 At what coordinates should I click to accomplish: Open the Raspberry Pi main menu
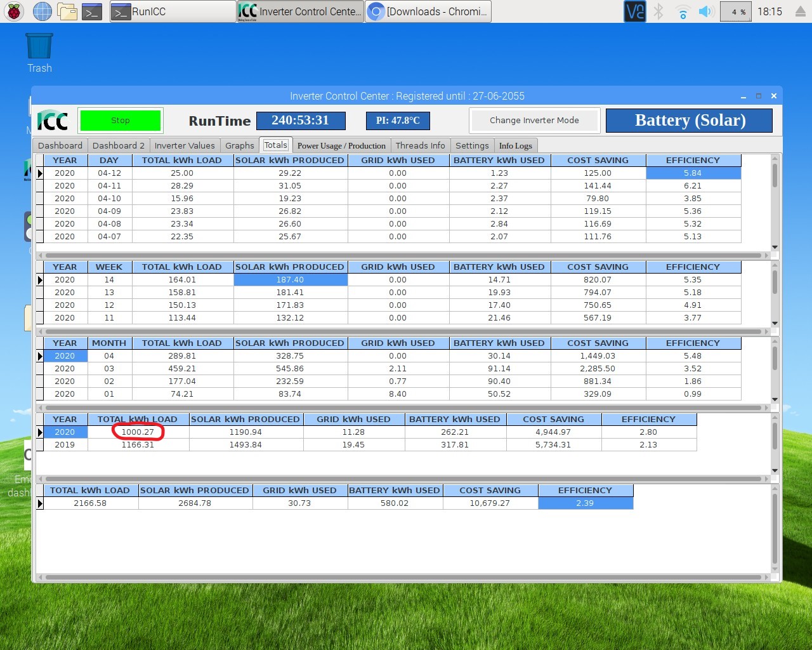click(x=14, y=11)
